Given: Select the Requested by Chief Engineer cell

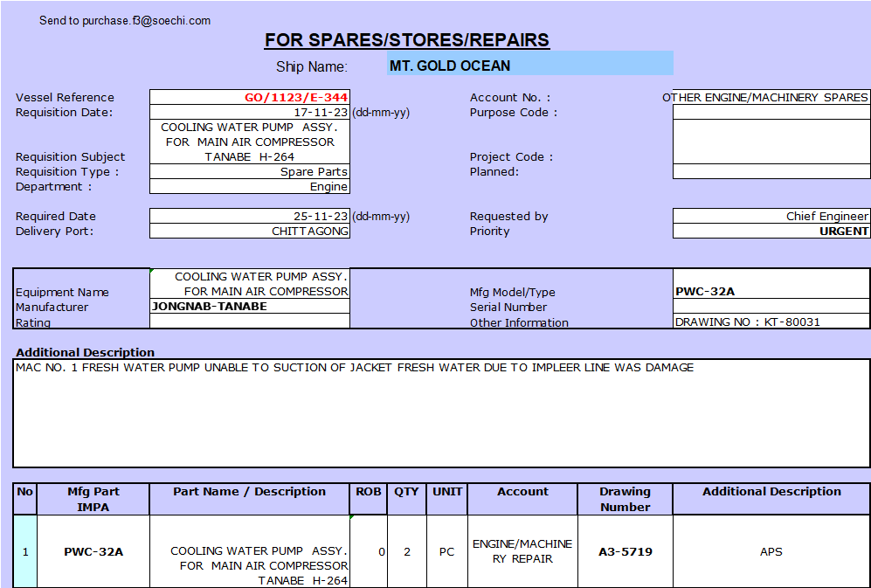Looking at the screenshot, I should pos(771,217).
